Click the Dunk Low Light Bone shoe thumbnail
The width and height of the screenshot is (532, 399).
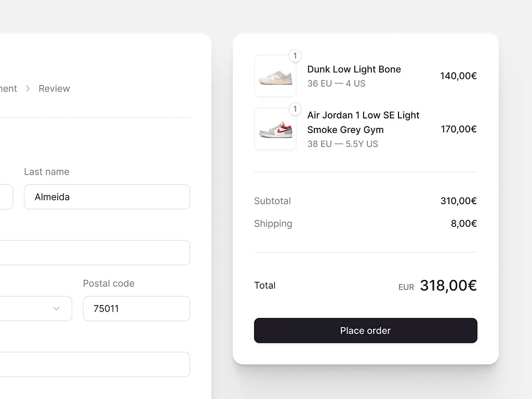[275, 76]
